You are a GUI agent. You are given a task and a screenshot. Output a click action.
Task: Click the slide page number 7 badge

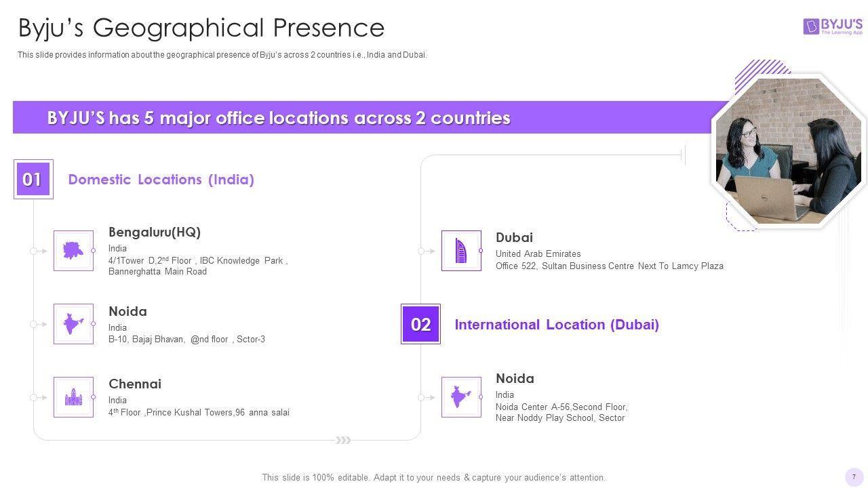tap(854, 477)
